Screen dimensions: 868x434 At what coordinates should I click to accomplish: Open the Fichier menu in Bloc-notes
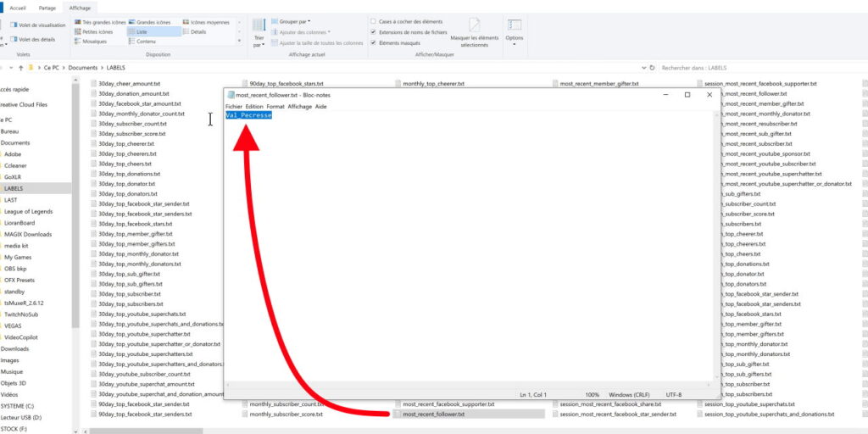pos(233,106)
